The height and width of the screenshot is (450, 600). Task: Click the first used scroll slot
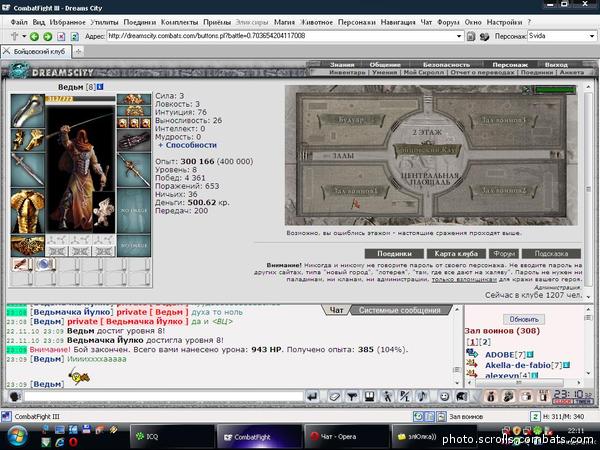[22, 265]
